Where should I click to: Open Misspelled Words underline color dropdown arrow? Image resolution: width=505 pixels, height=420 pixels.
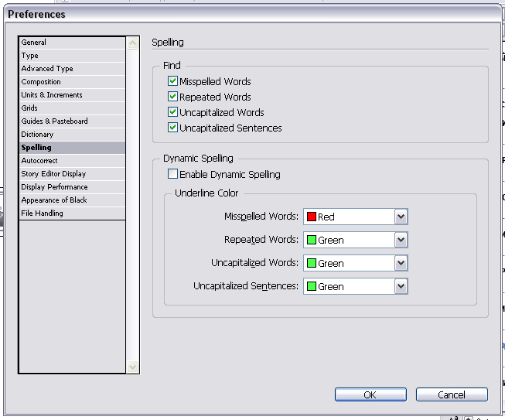(x=401, y=217)
